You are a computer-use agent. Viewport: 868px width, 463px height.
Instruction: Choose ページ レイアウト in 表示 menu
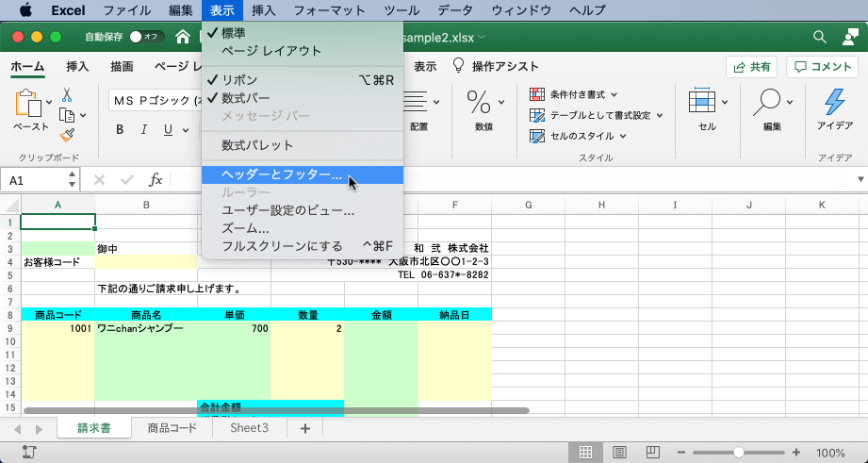[x=303, y=51]
